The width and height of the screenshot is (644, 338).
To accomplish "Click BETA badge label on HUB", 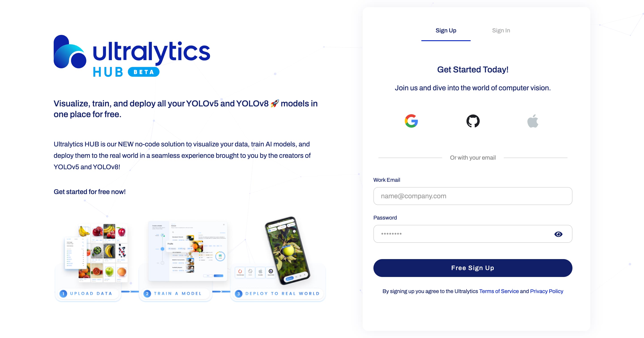I will pos(145,71).
